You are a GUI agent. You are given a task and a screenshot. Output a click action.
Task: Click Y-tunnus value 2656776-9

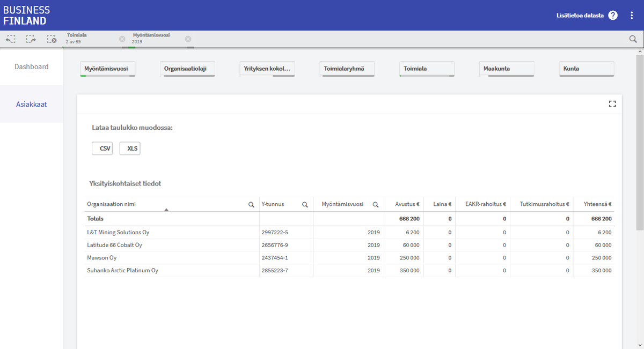point(275,245)
